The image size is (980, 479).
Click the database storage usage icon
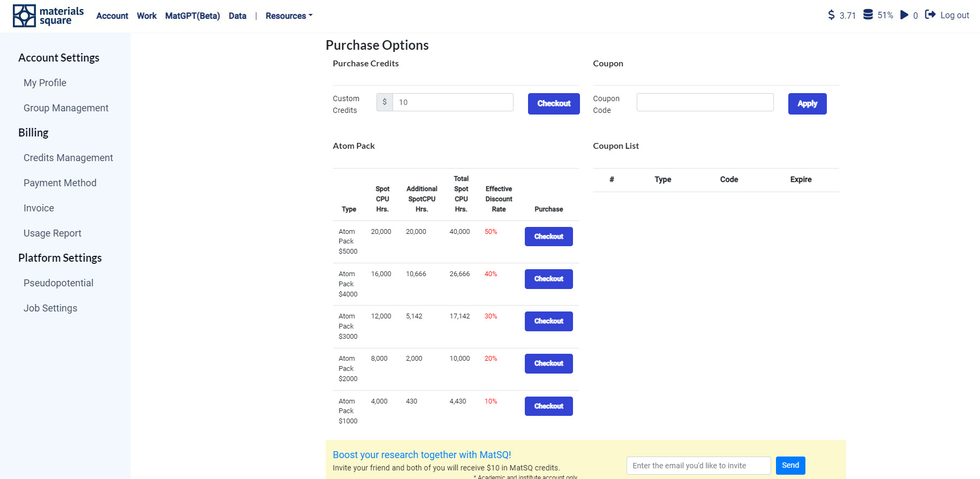(868, 15)
